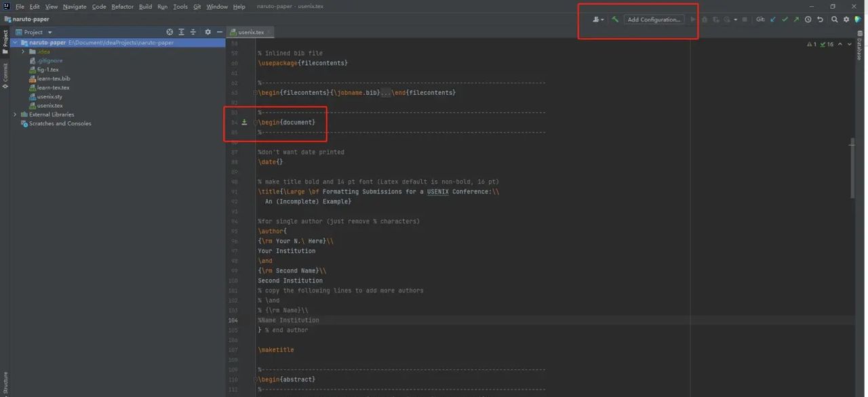Click the inspections indicator showing 16 warnings

point(827,43)
